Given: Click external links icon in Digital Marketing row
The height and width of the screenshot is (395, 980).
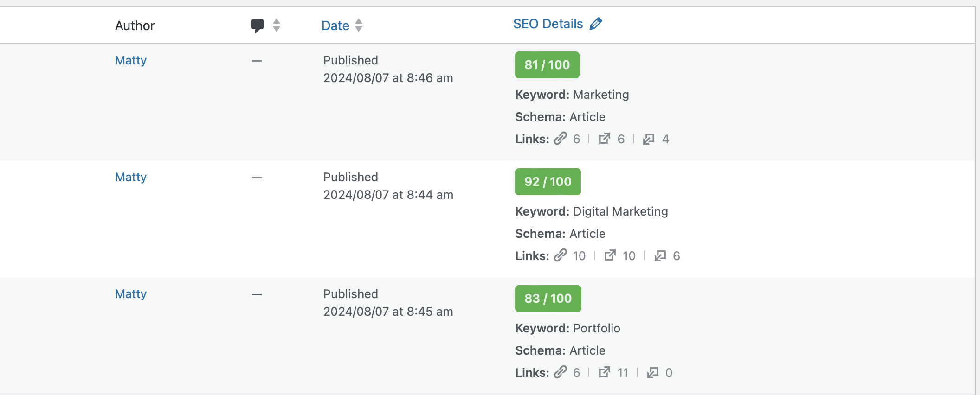Looking at the screenshot, I should point(610,255).
